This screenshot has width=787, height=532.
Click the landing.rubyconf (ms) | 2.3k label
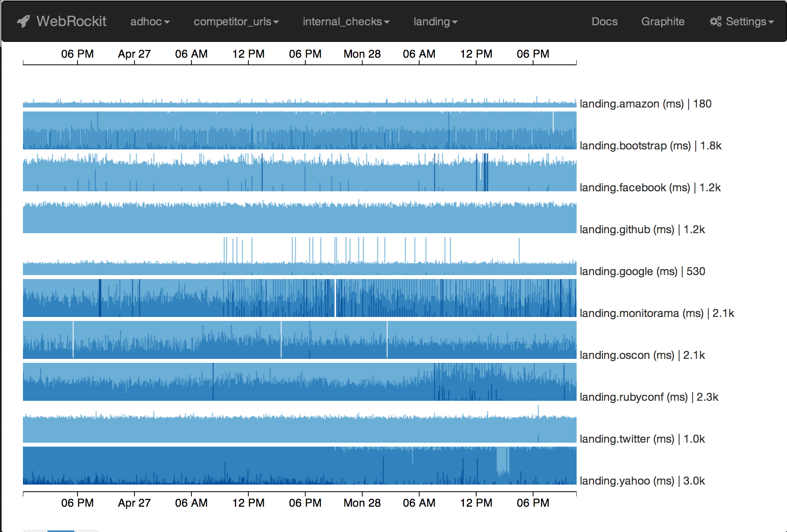pos(649,397)
